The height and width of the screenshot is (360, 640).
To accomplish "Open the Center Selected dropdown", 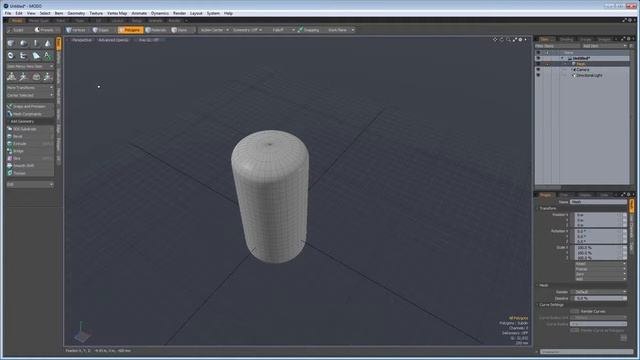I will click(x=30, y=95).
